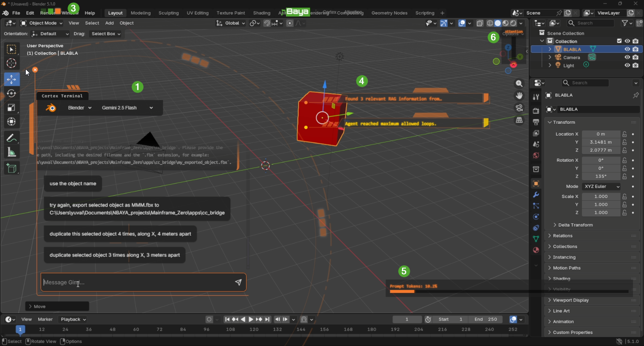This screenshot has width=644, height=346.
Task: Switch to the UV Editing workspace tab
Action: [197, 13]
